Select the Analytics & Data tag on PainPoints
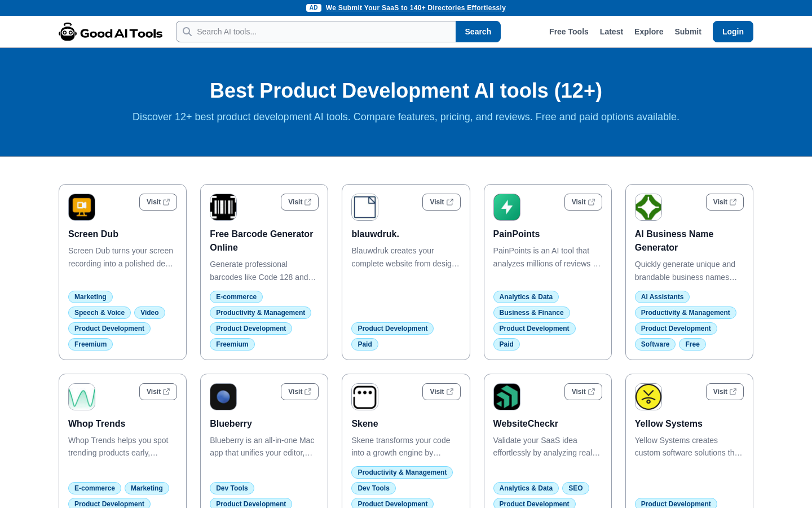The height and width of the screenshot is (508, 812). (526, 297)
